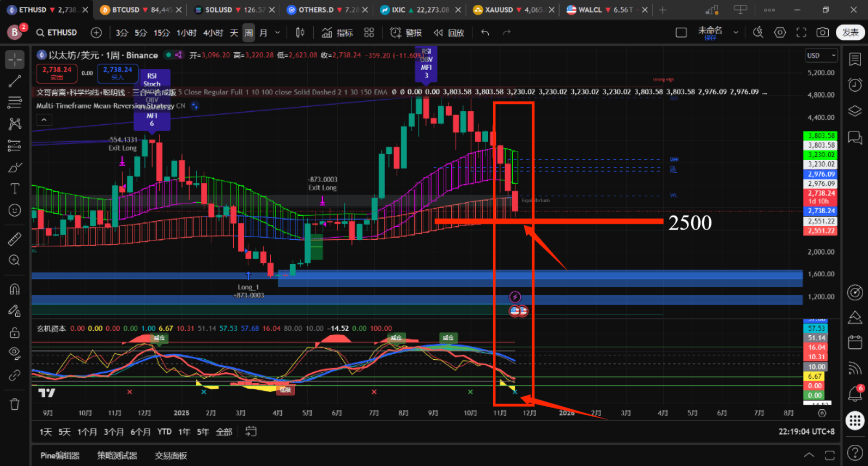Screen dimensions: 868x466
Task: Pick the ruler measure tool
Action: click(x=14, y=239)
